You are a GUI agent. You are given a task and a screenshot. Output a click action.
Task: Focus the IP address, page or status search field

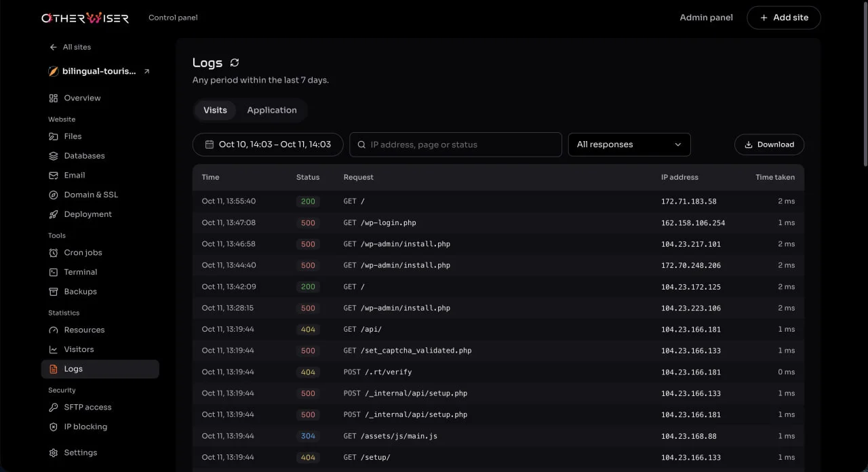click(456, 144)
